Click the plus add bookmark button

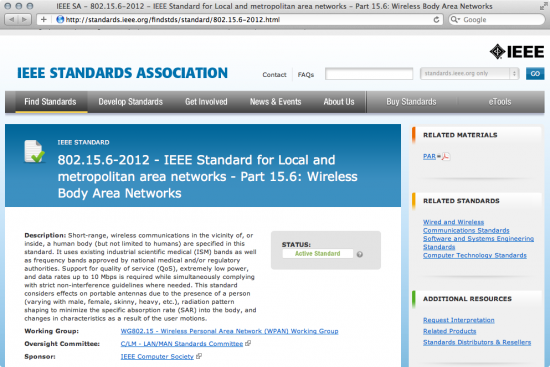(x=43, y=19)
